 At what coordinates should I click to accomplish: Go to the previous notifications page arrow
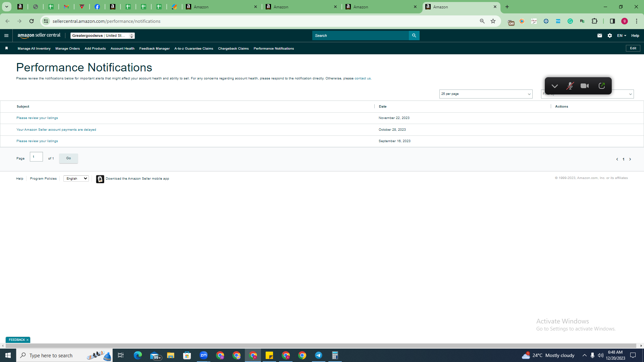(617, 159)
